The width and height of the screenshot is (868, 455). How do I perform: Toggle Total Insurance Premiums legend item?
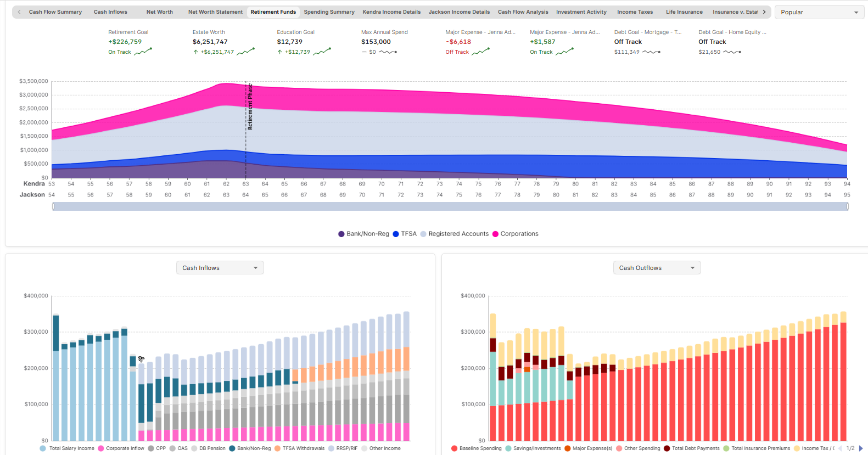click(x=756, y=448)
